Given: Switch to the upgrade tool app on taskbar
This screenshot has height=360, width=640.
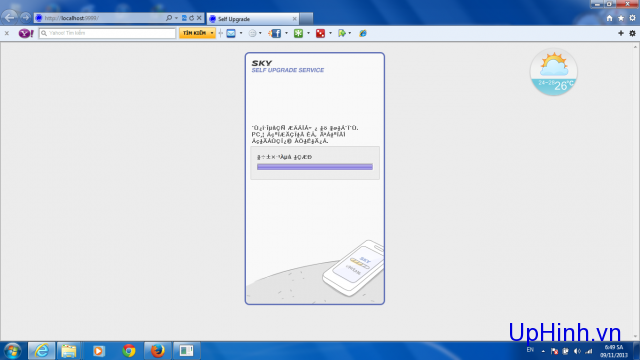Looking at the screenshot, I should (x=187, y=351).
